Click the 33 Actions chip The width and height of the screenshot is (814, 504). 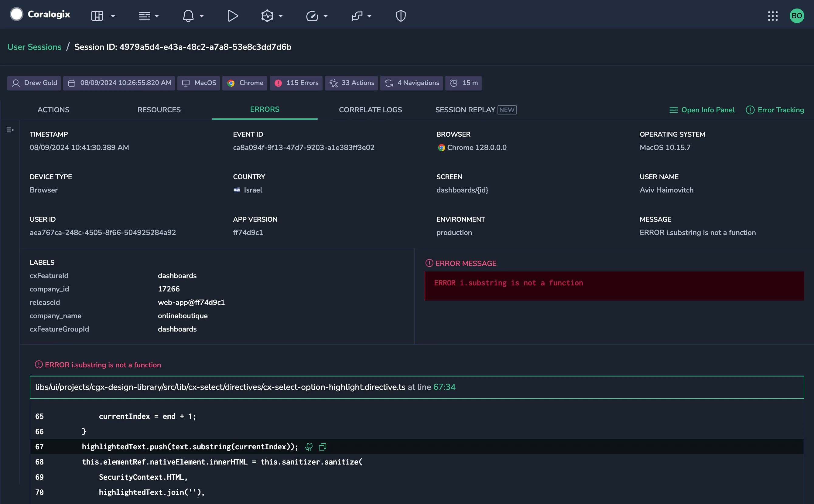click(x=351, y=83)
